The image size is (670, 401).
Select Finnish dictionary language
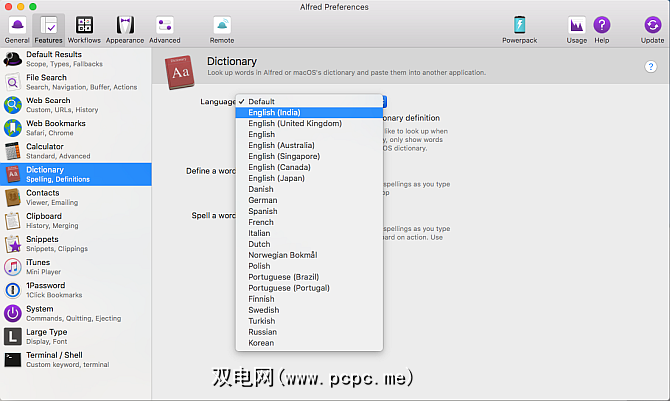click(309, 299)
